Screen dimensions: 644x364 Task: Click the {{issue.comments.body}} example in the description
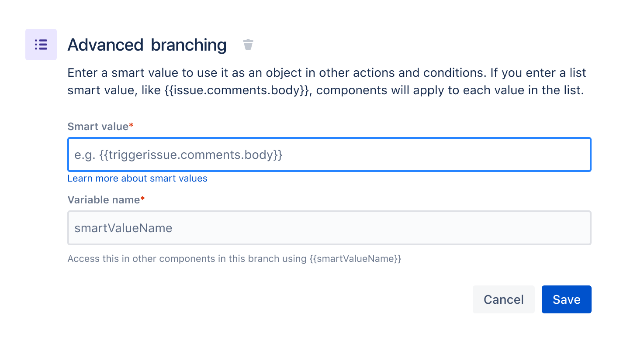[238, 90]
